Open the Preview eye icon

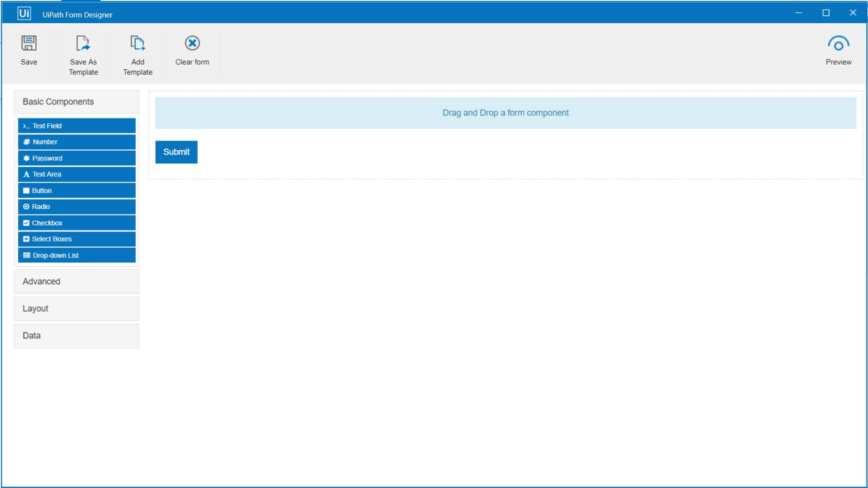838,43
